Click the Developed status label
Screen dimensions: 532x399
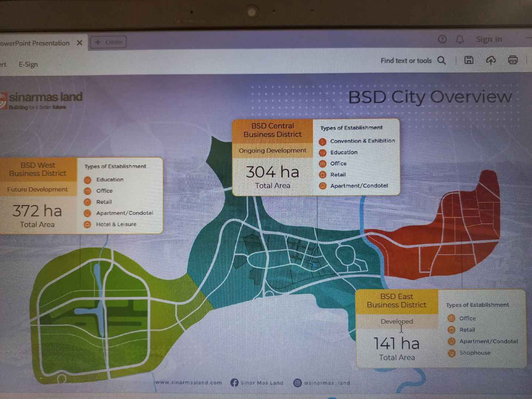[x=397, y=321]
